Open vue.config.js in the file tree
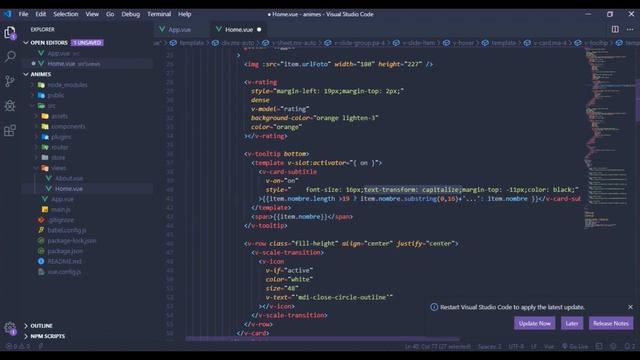The width and height of the screenshot is (640, 360). (64, 272)
